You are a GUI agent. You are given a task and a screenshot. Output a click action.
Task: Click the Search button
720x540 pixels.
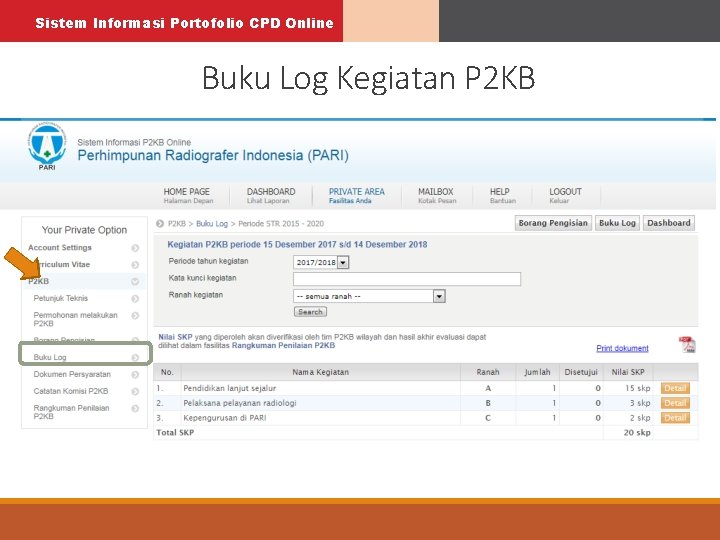310,312
